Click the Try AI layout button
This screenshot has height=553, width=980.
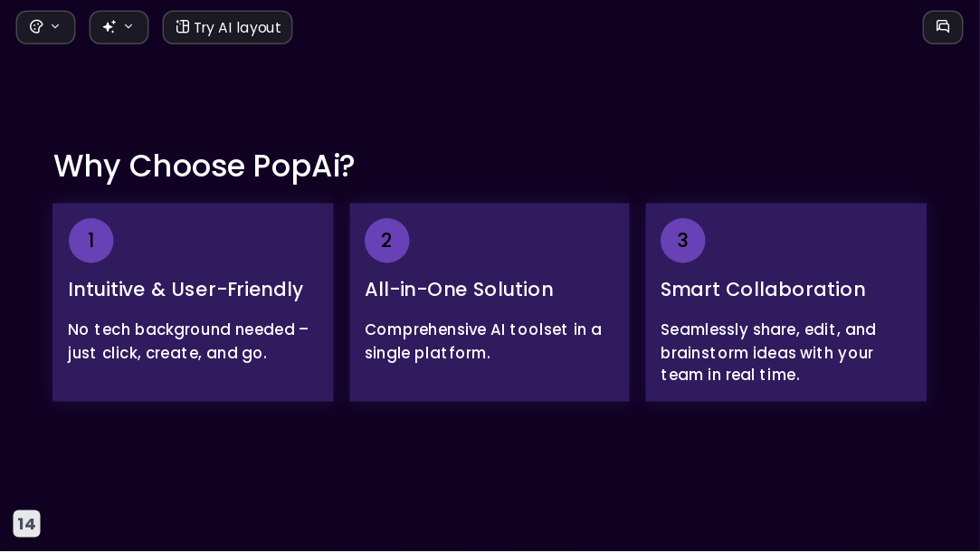click(x=227, y=27)
